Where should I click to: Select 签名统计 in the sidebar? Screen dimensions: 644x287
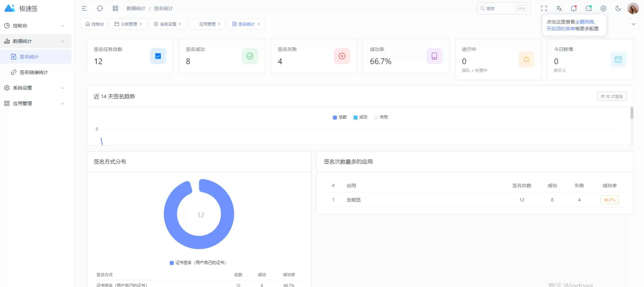tap(36, 57)
